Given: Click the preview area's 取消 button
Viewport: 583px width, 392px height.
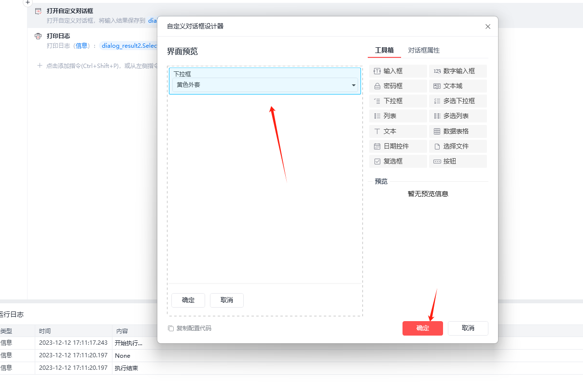Looking at the screenshot, I should pyautogui.click(x=227, y=300).
